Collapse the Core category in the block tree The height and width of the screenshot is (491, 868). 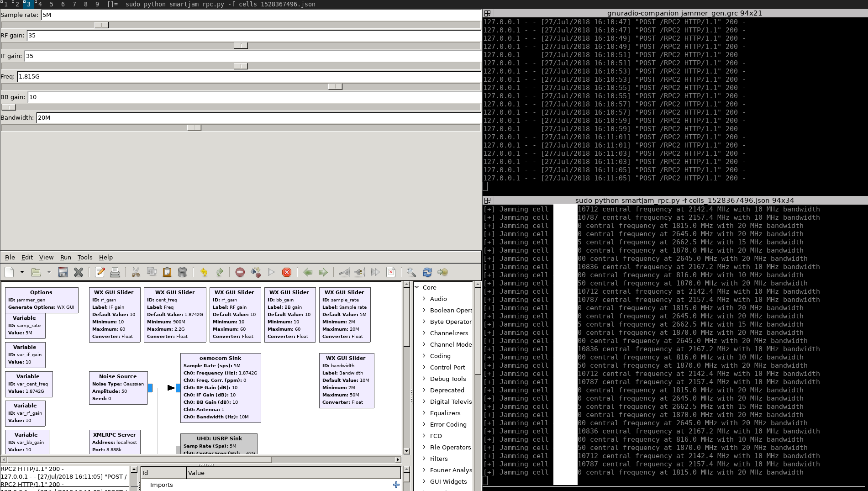click(x=417, y=287)
